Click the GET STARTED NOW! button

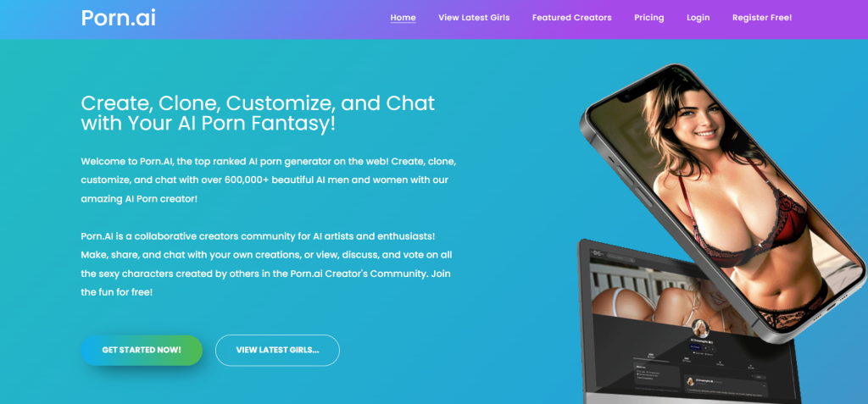pos(142,351)
